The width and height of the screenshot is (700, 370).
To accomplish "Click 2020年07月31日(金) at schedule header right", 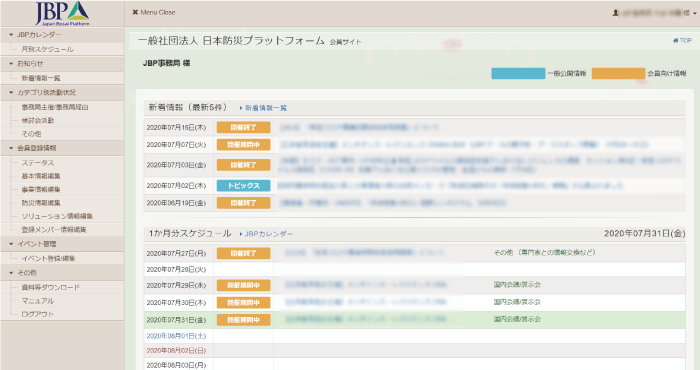I will click(644, 233).
